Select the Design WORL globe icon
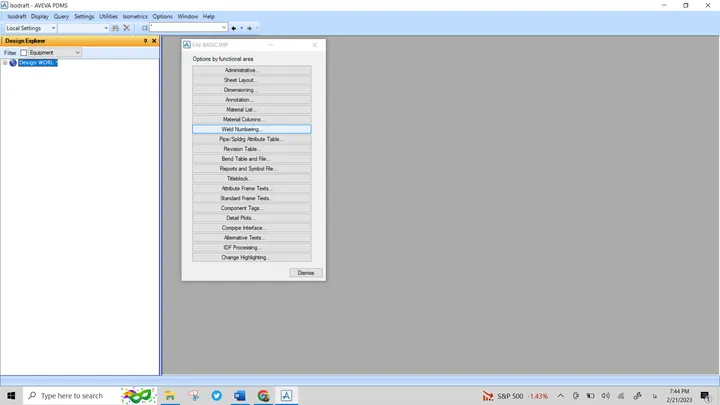This screenshot has width=720, height=405. click(x=13, y=62)
